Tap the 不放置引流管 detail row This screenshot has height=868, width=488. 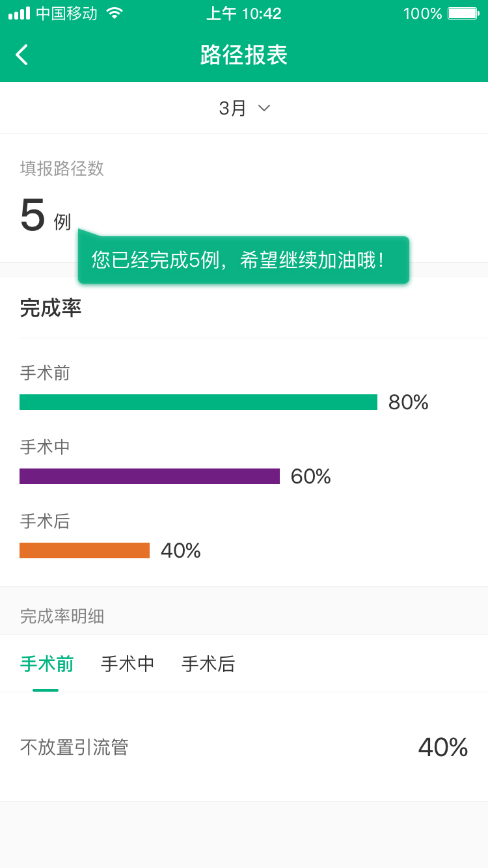pyautogui.click(x=244, y=747)
